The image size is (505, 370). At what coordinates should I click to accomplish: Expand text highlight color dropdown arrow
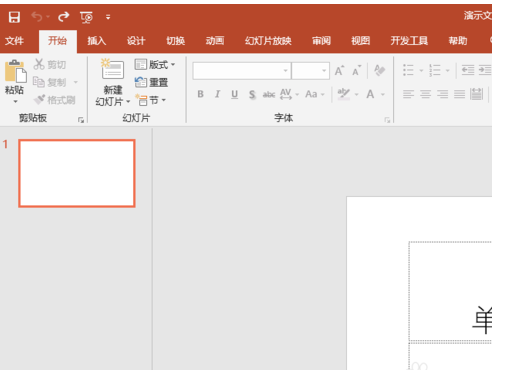point(357,95)
